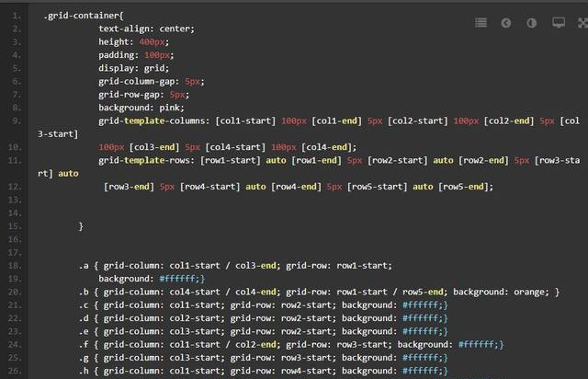Click '[row2-end]' on line 11
588x379 pixels.
tap(483, 160)
